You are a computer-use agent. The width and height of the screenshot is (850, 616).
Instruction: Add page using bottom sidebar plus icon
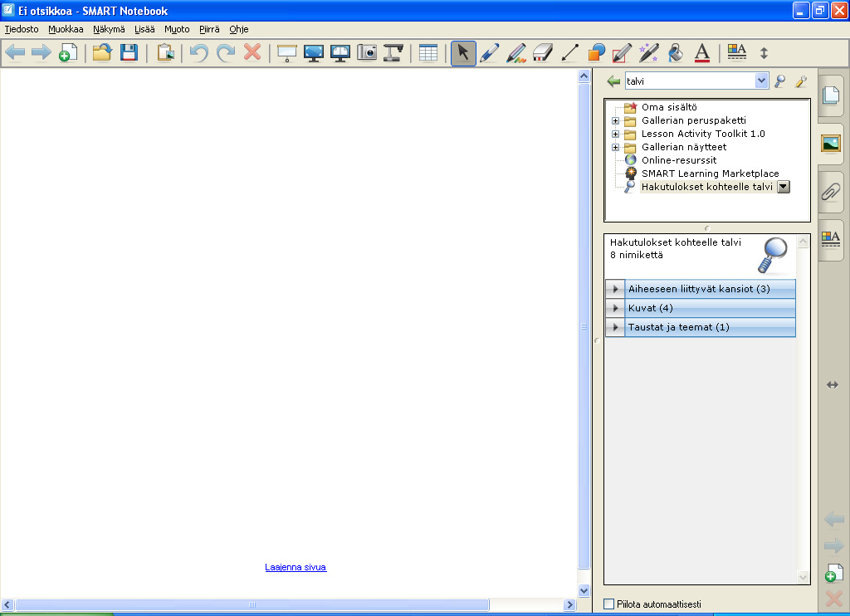coord(833,573)
